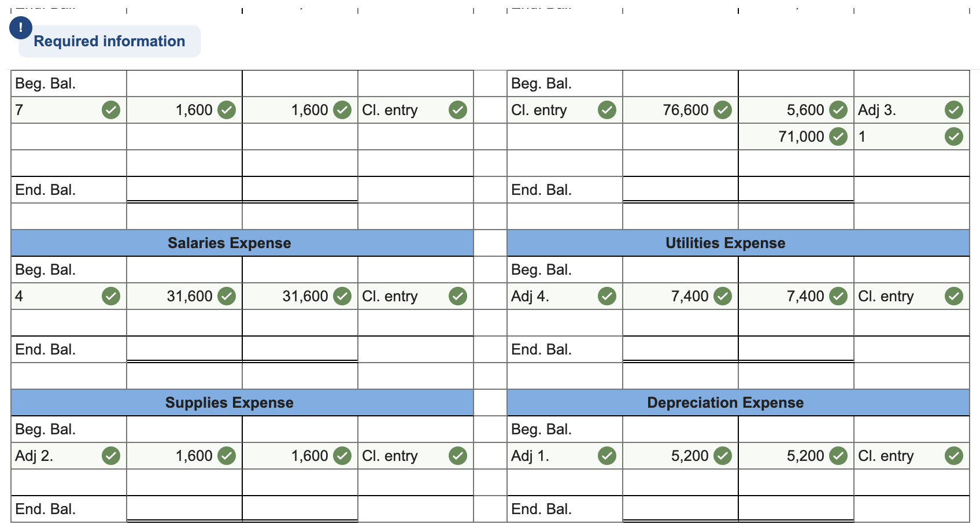The image size is (980, 528).
Task: Select the checkmark next to 7,400 credit
Action: coord(838,296)
